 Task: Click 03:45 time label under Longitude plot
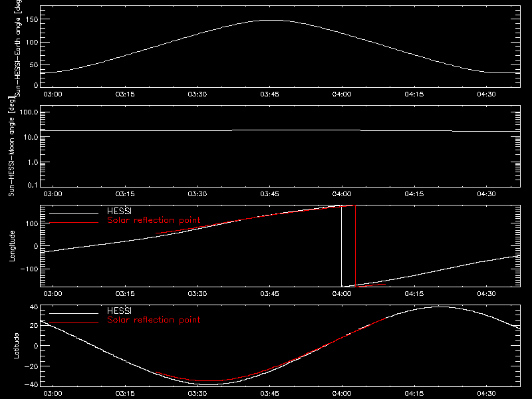tap(269, 294)
